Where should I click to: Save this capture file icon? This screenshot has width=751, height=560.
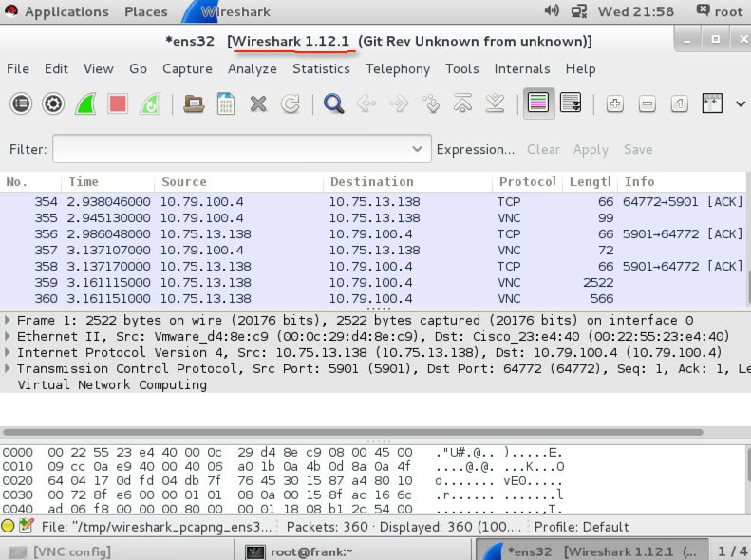226,103
